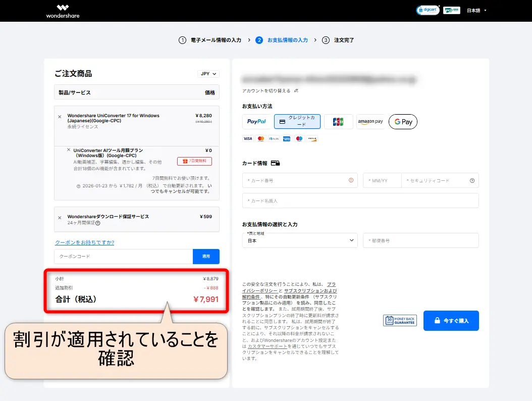Select the Google Pay payment method

403,122
